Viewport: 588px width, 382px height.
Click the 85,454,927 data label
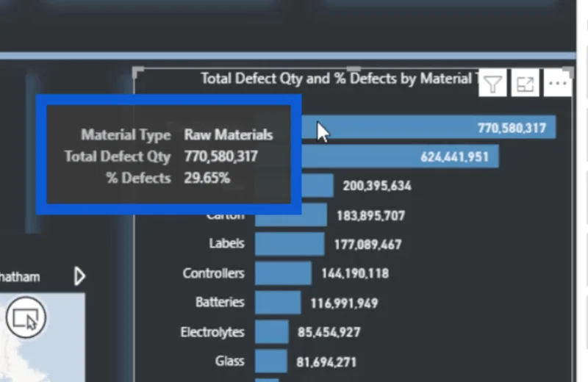coord(329,332)
